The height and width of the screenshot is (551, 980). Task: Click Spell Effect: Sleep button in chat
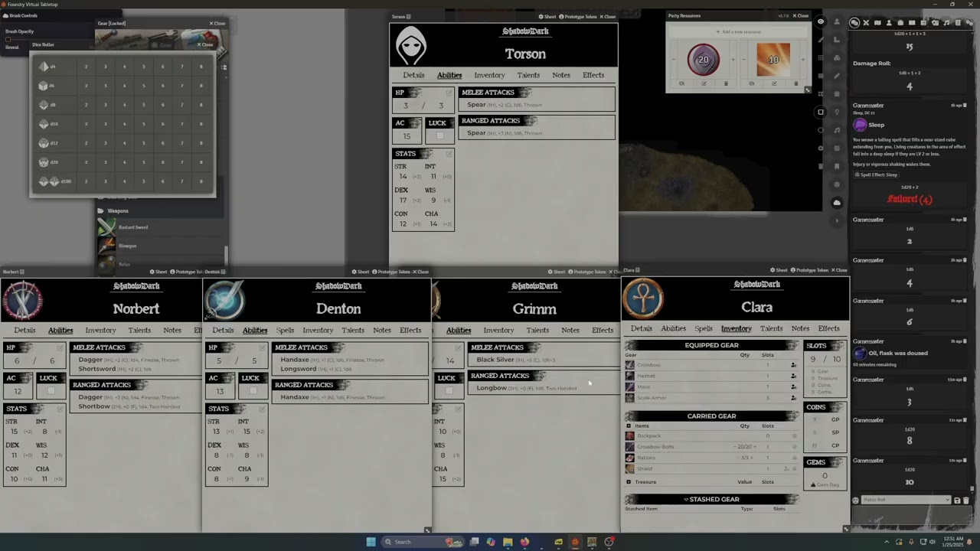pos(877,174)
